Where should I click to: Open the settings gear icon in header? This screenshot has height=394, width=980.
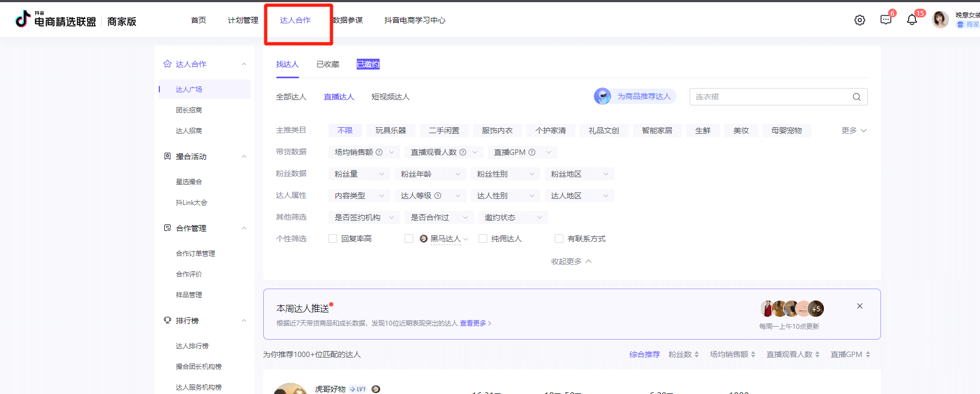(860, 20)
